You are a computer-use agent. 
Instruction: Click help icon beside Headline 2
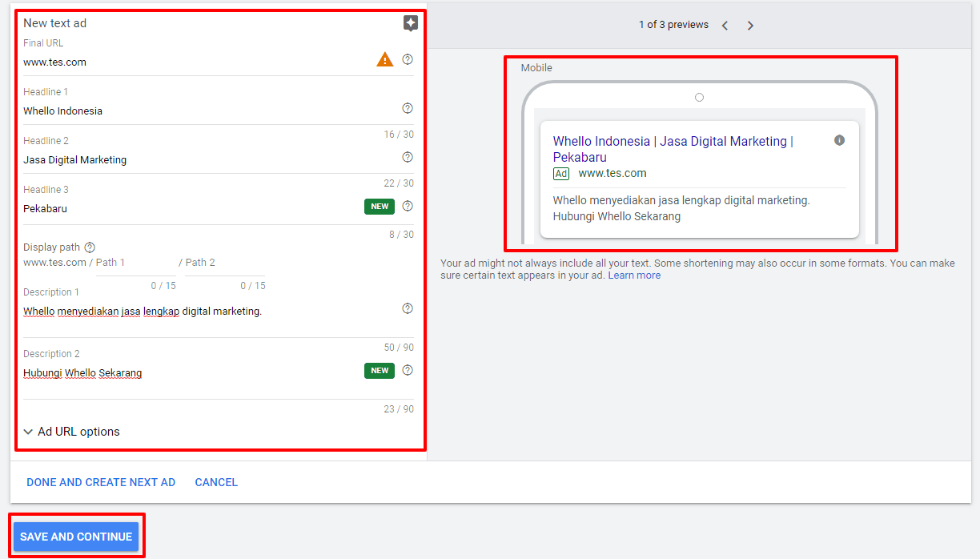pos(408,157)
